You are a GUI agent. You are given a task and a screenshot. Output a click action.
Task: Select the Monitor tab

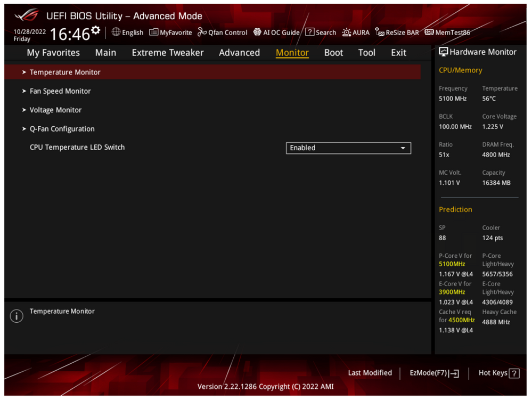(292, 53)
